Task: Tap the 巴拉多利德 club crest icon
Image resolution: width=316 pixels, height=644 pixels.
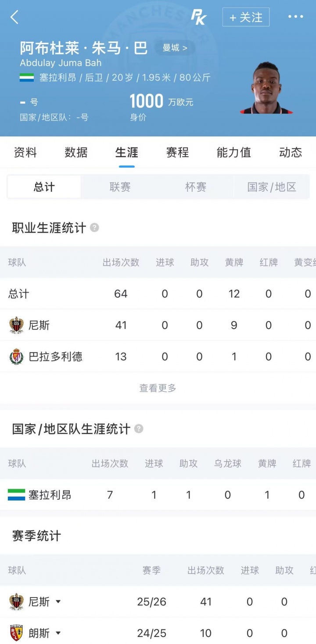Action: (x=16, y=357)
